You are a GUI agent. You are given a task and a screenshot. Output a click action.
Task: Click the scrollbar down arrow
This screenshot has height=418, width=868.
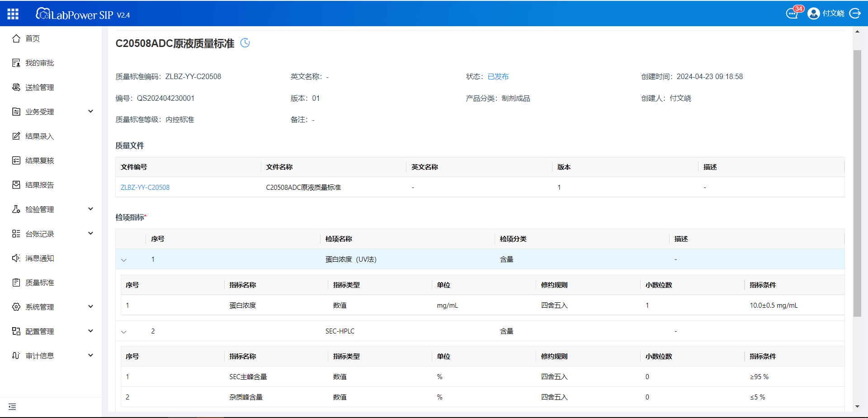(x=857, y=407)
